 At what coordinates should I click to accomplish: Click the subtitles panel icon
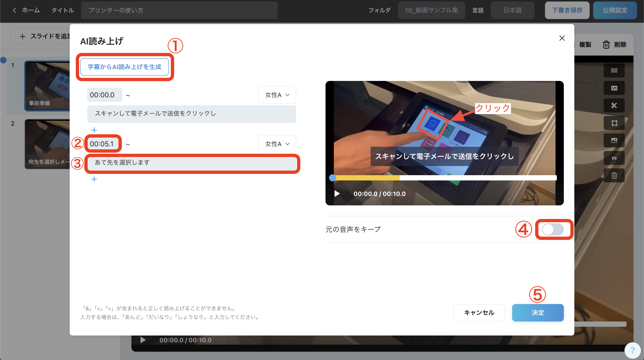pos(614,88)
